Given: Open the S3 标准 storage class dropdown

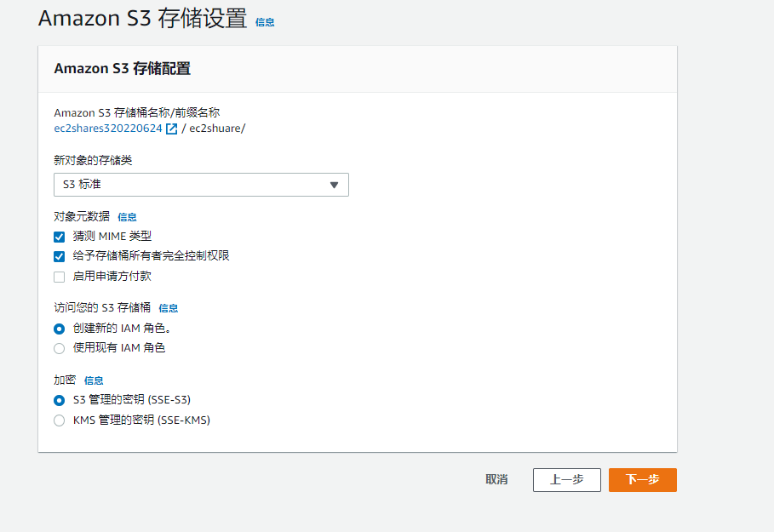Looking at the screenshot, I should pos(201,185).
